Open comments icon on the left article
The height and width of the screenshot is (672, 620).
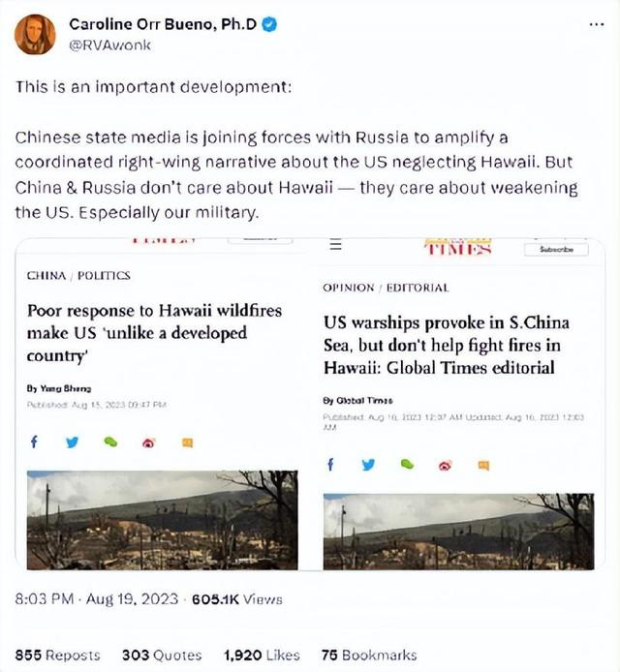coord(187,443)
